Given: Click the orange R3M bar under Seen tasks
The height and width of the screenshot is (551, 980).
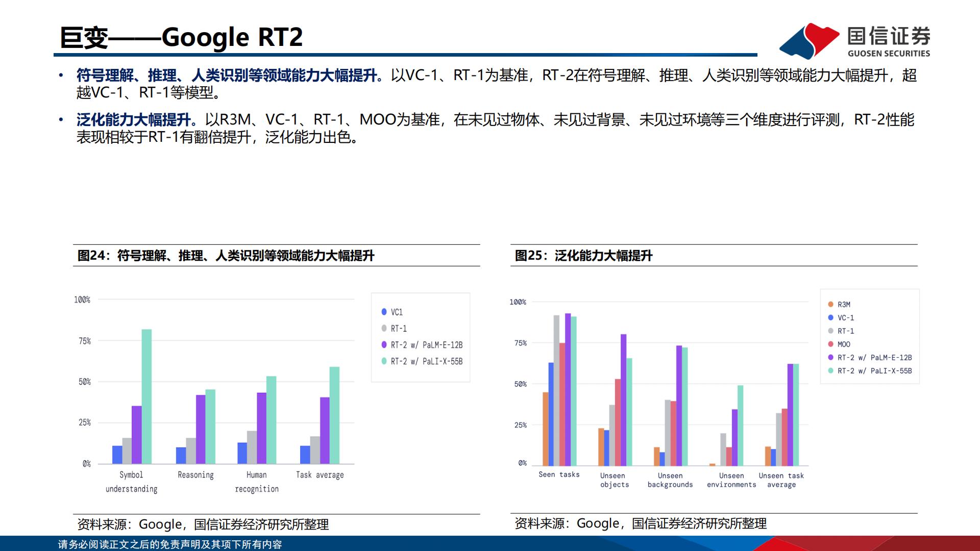Looking at the screenshot, I should click(x=546, y=429).
